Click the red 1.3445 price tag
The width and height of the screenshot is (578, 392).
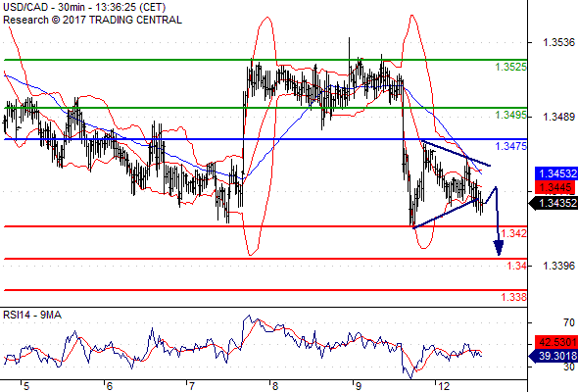pyautogui.click(x=554, y=187)
